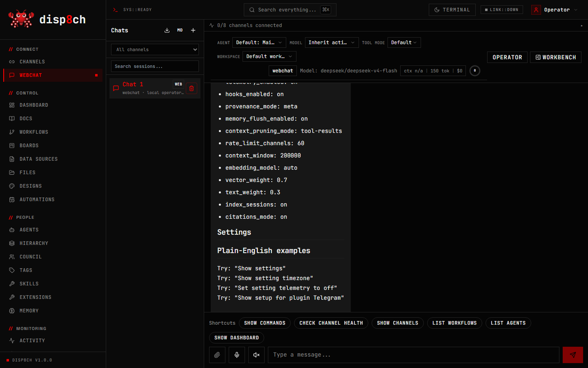588x368 pixels.
Task: Click the Activity pulse icon
Action: [x=12, y=341]
